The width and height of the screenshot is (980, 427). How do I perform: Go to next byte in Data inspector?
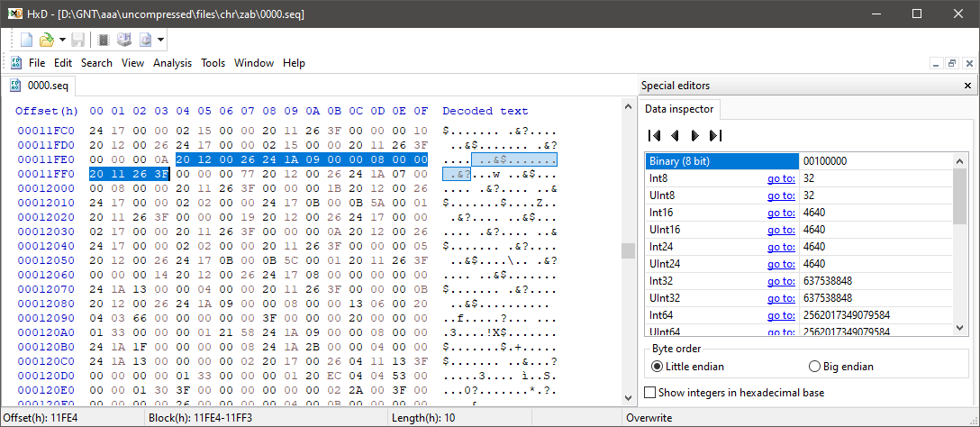pos(694,135)
